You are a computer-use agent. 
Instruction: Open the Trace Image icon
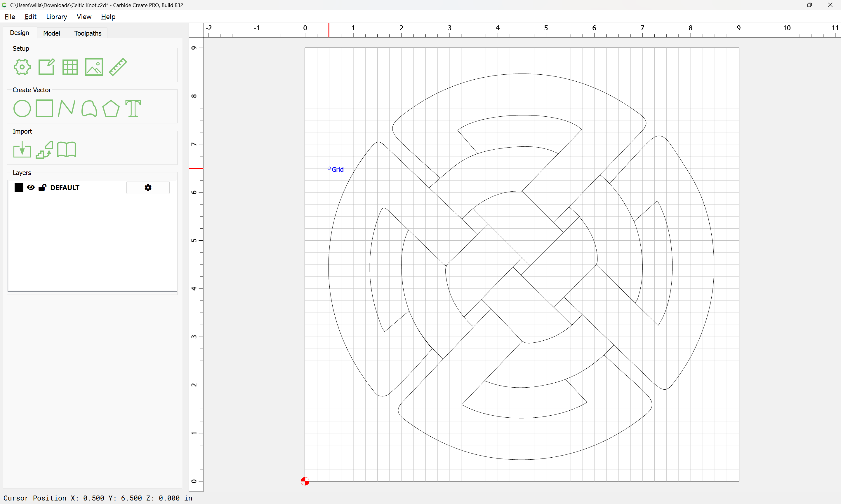pos(44,150)
